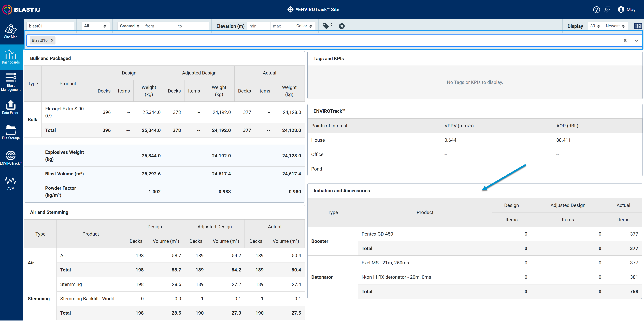The image size is (644, 321).
Task: Click the Booster type cell
Action: 333,241
